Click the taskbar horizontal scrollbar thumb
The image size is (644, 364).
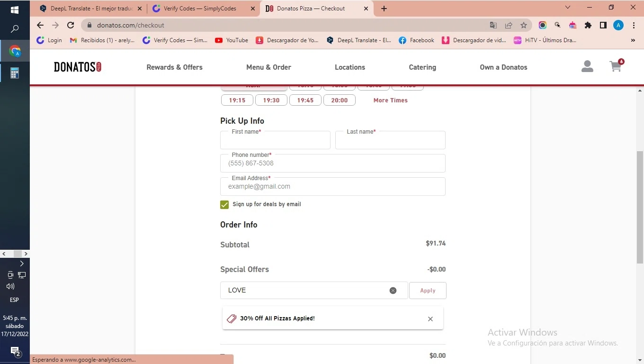pyautogui.click(x=18, y=254)
